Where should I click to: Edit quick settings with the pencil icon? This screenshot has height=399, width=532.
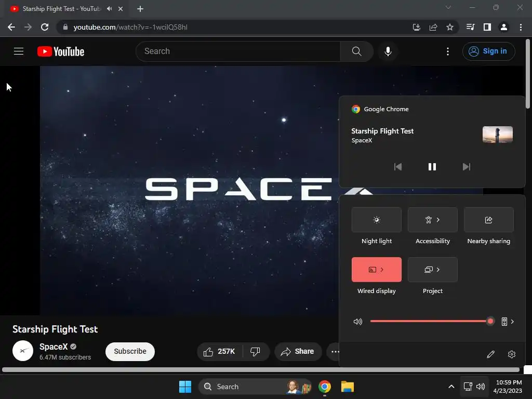point(490,354)
